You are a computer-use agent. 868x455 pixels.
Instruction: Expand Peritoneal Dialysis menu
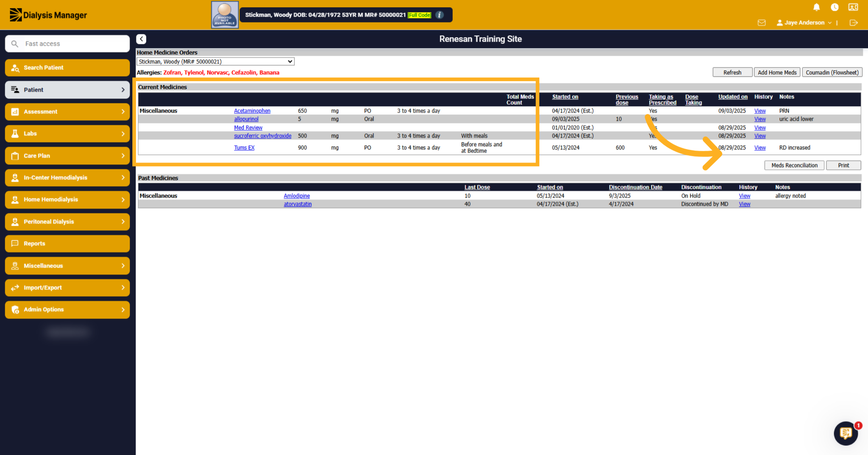(x=68, y=222)
